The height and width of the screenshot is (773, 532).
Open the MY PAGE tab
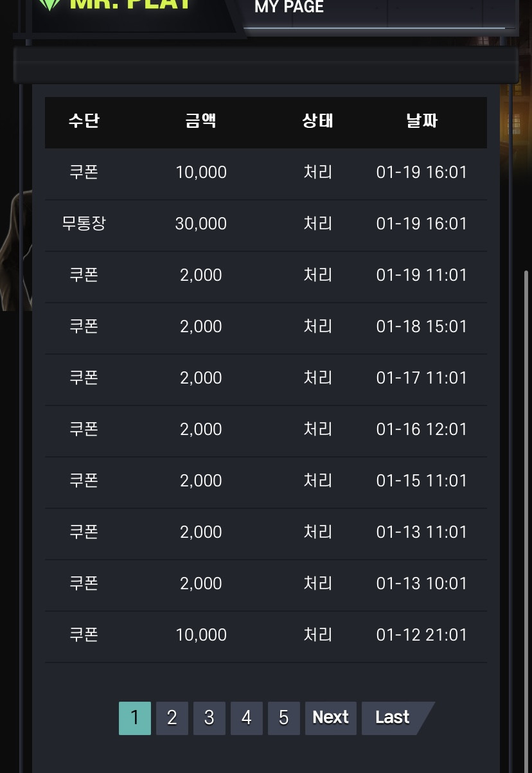pos(289,8)
